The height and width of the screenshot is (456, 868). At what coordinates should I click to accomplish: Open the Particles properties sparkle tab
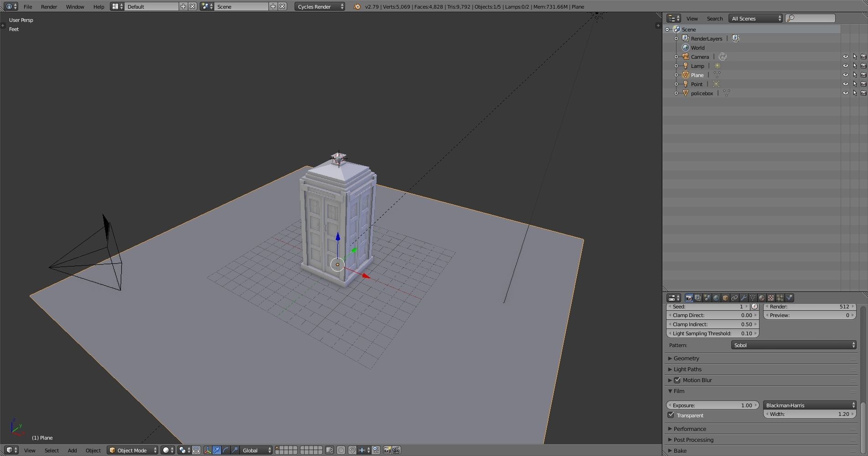click(780, 298)
